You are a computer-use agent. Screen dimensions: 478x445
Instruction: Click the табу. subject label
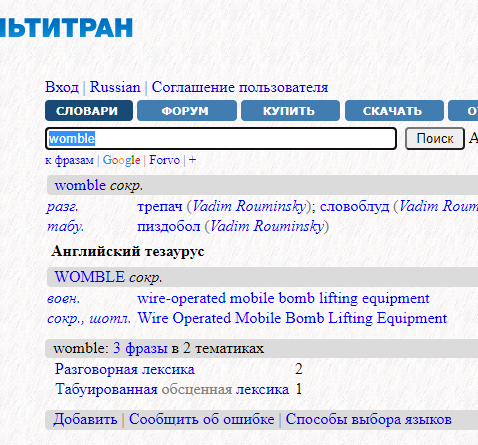[65, 227]
